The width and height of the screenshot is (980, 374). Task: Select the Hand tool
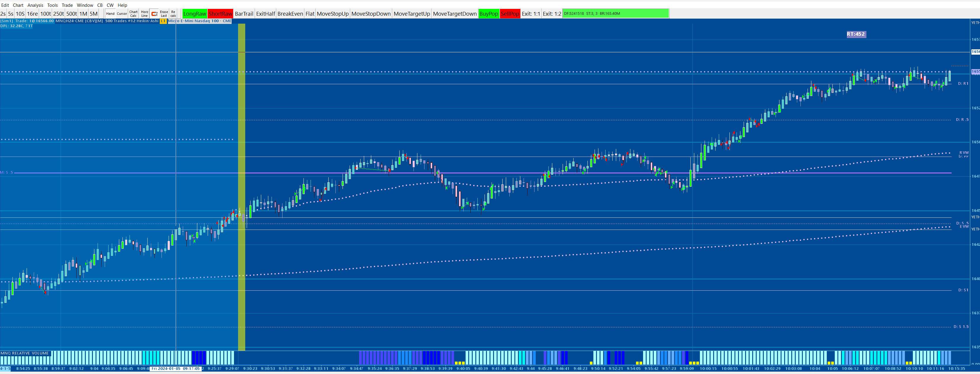[x=110, y=14]
